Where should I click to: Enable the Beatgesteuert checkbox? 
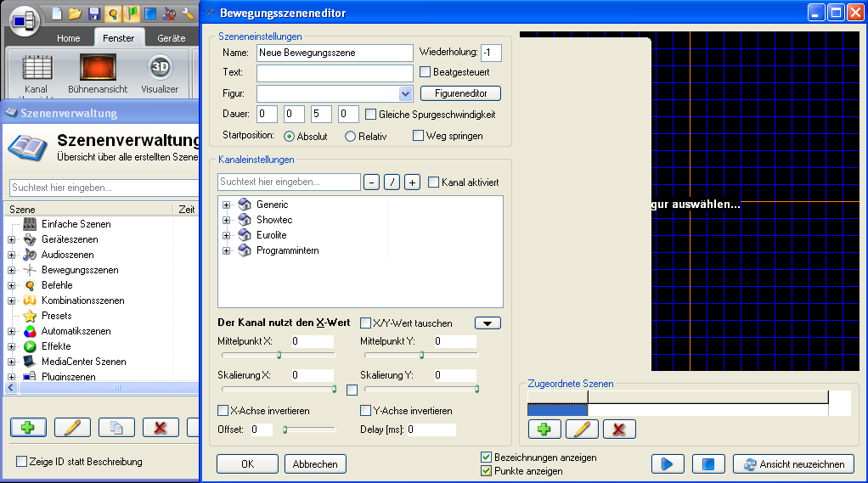426,72
